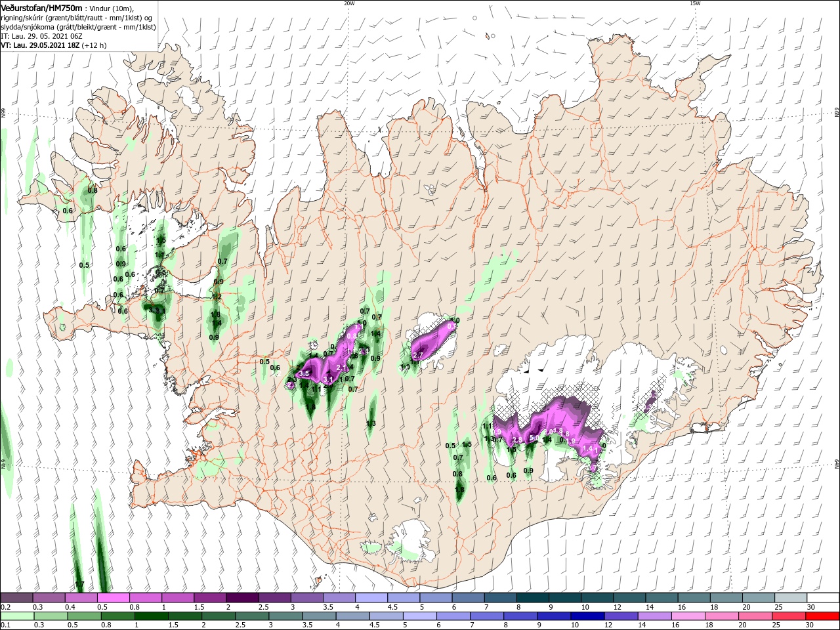Pick upper legend bar swatch labeled 1
This screenshot has height=630, width=840.
click(178, 597)
